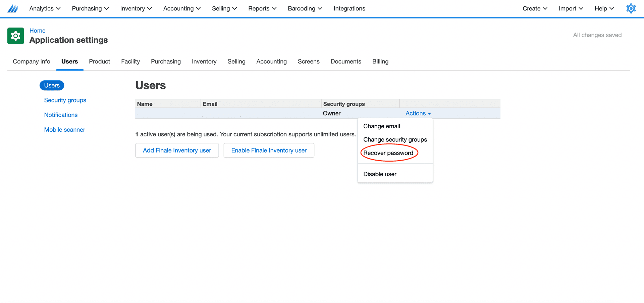
Task: Switch to the Billing settings tab
Action: pyautogui.click(x=380, y=61)
